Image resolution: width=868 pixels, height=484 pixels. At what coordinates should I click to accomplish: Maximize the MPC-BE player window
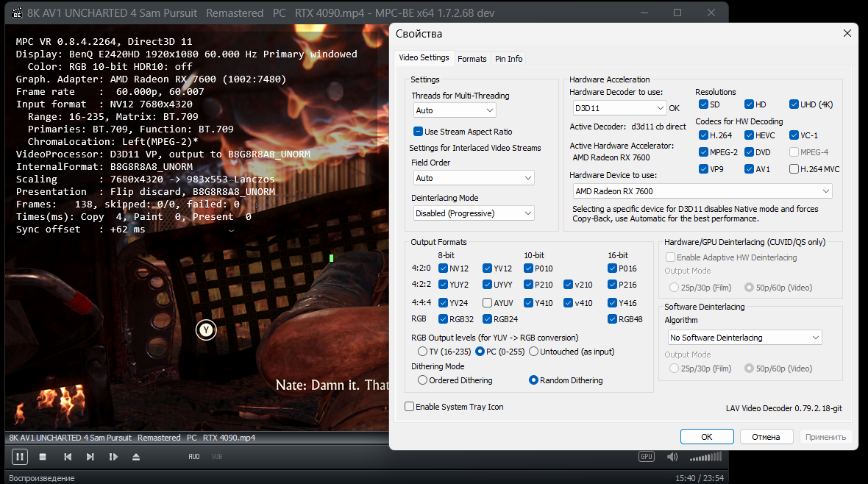click(677, 13)
